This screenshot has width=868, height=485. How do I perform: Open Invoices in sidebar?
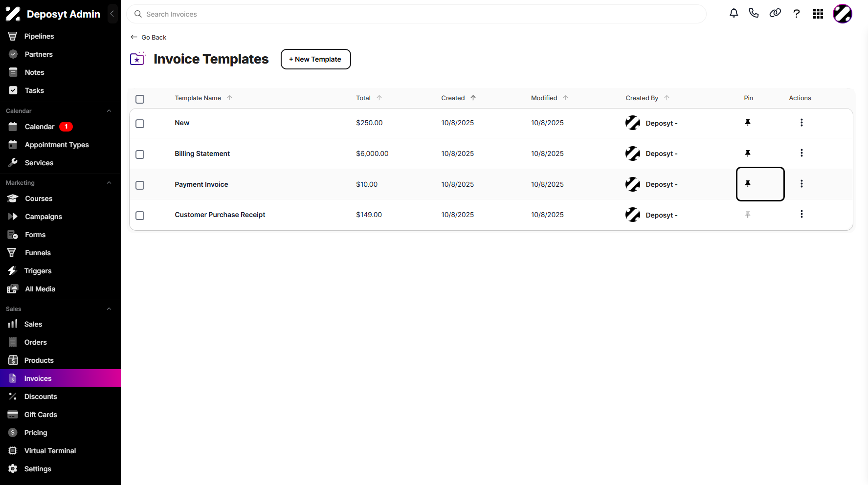(60, 378)
